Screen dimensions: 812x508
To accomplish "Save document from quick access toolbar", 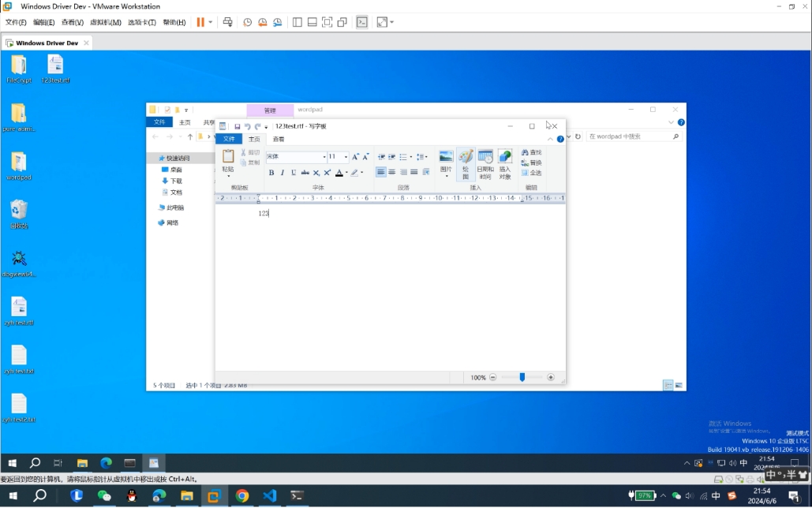I will 237,126.
